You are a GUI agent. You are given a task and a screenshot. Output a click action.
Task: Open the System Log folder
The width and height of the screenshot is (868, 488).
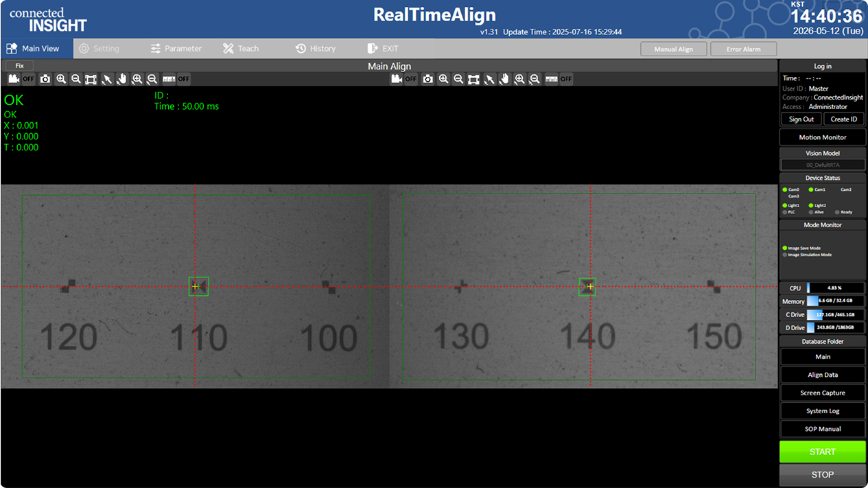(x=823, y=410)
